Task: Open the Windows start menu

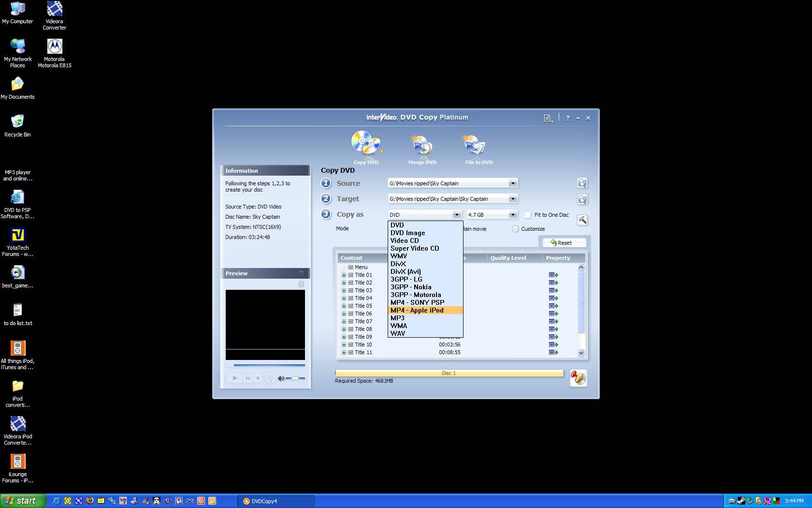Action: [x=23, y=501]
